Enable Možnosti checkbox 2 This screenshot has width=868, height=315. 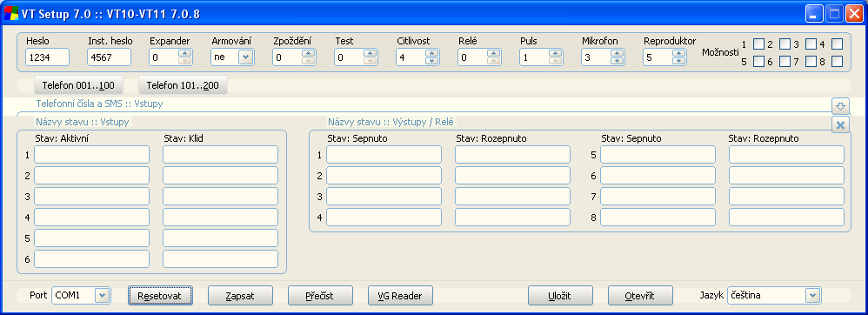click(785, 44)
